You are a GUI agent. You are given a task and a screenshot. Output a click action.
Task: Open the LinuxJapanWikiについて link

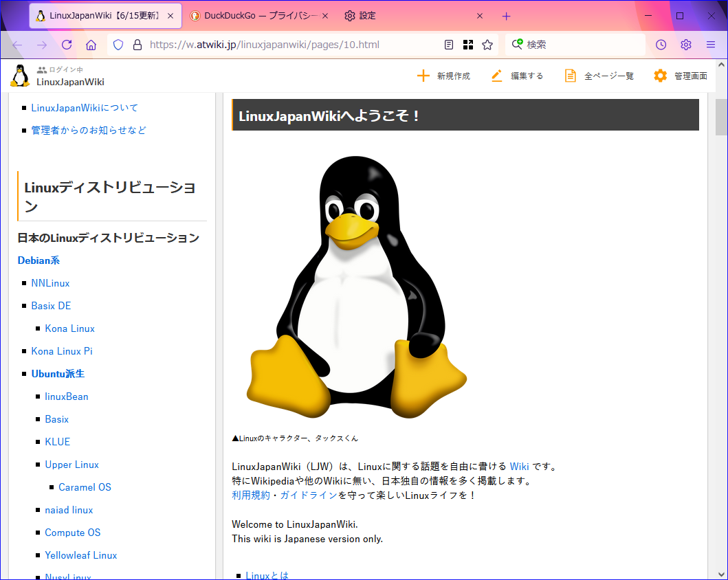[x=85, y=108]
